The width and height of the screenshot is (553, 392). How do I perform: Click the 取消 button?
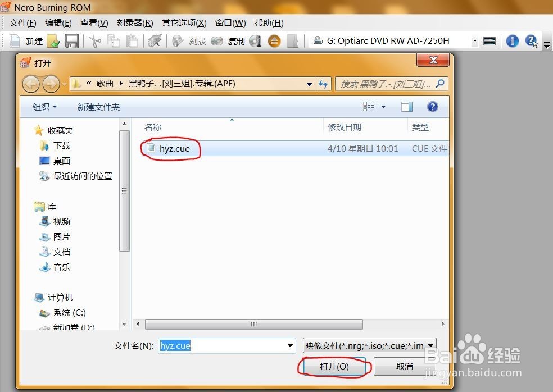click(x=404, y=367)
